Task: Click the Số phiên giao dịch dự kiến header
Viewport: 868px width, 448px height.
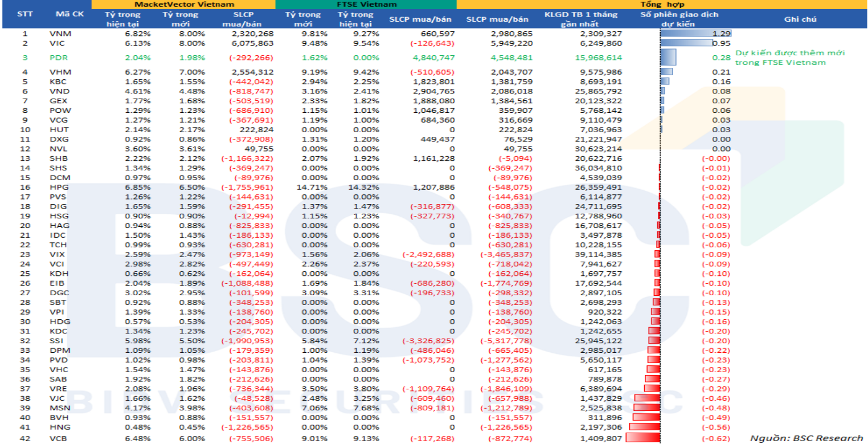Action: click(679, 19)
